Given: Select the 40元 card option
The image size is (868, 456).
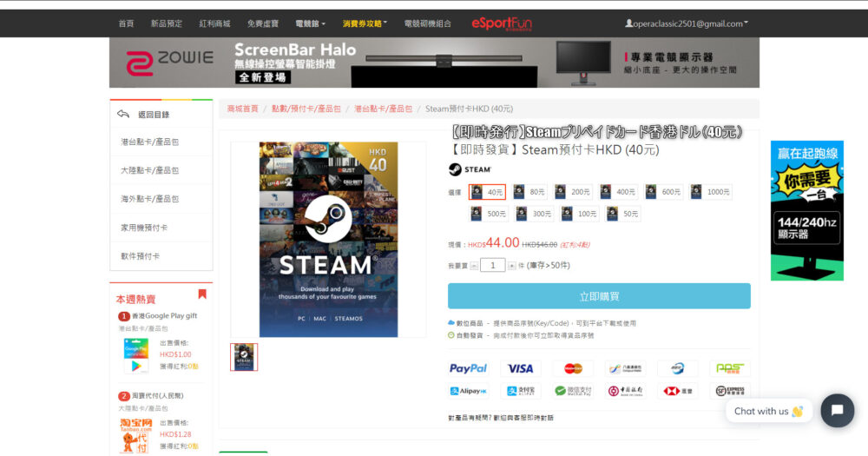Looking at the screenshot, I should [x=487, y=192].
